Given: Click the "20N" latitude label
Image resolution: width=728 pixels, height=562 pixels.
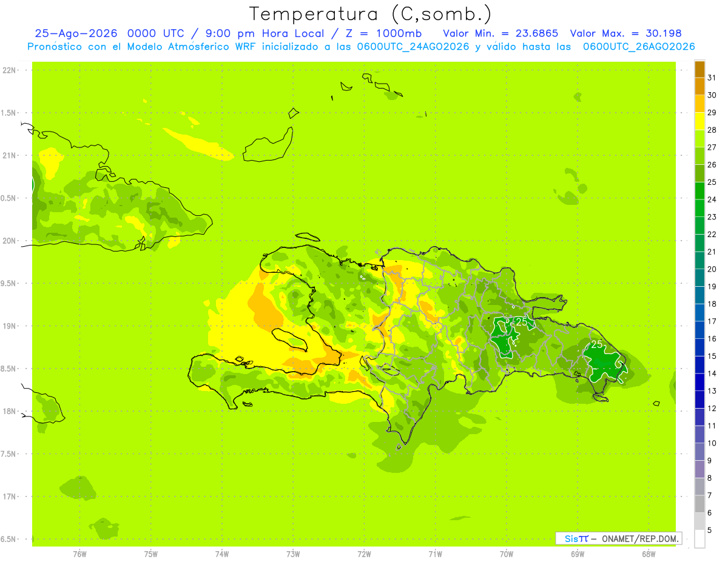Looking at the screenshot, I should (x=10, y=241).
